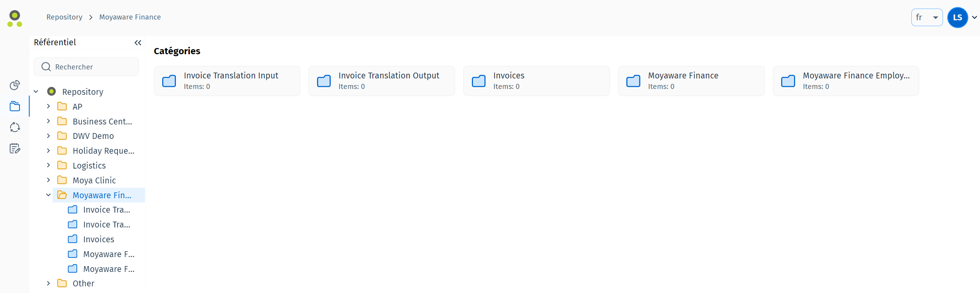Open the Invoice Translation Input category card
980x293 pixels.
[227, 81]
